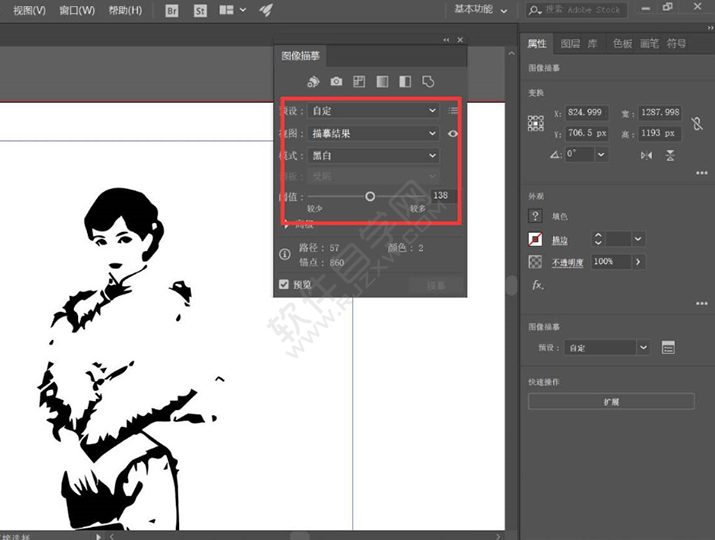Switch to the Libraries tab
The width and height of the screenshot is (715, 540).
pyautogui.click(x=592, y=44)
